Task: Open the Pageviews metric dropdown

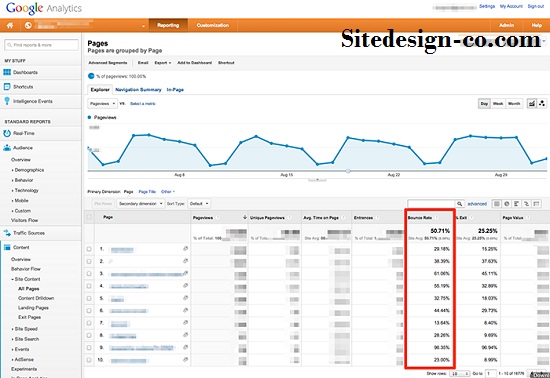Action: [102, 104]
